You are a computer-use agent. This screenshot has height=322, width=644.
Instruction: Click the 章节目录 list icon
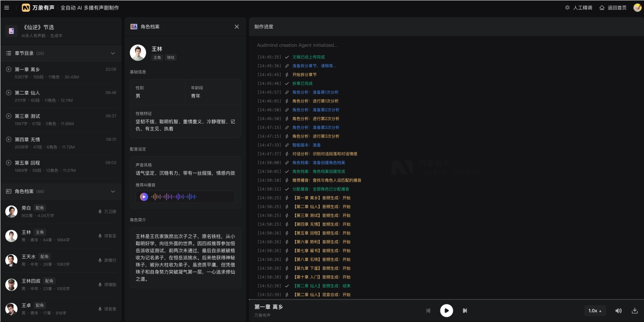tap(9, 53)
